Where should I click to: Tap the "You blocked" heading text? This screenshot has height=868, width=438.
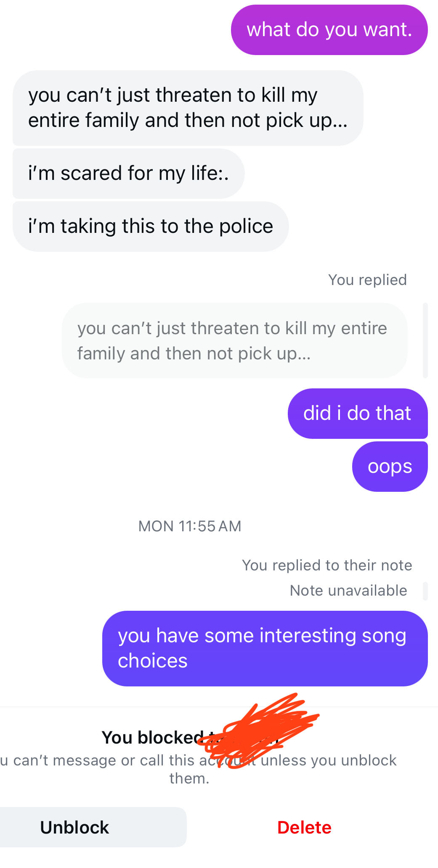click(x=152, y=737)
